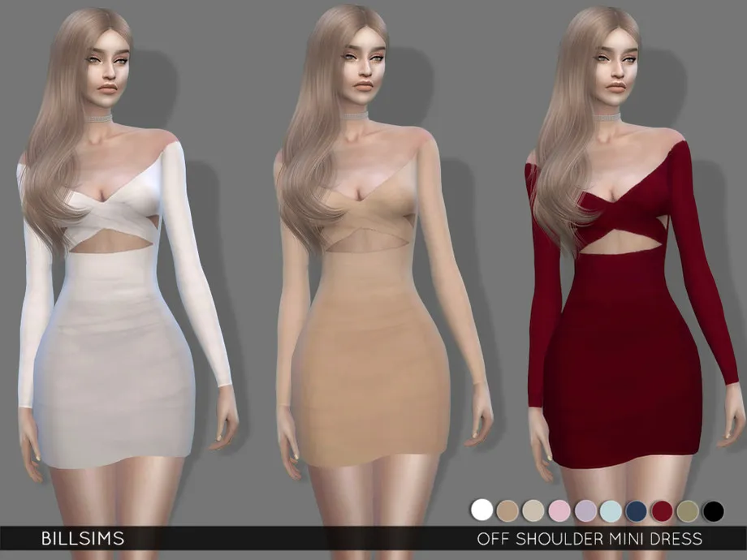Select the pink color swatch

tap(559, 510)
